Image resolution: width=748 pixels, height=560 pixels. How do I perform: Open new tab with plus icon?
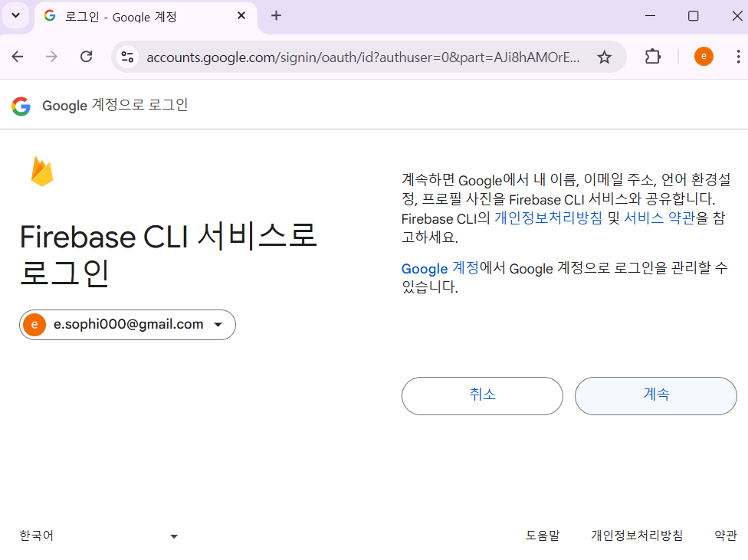(276, 16)
